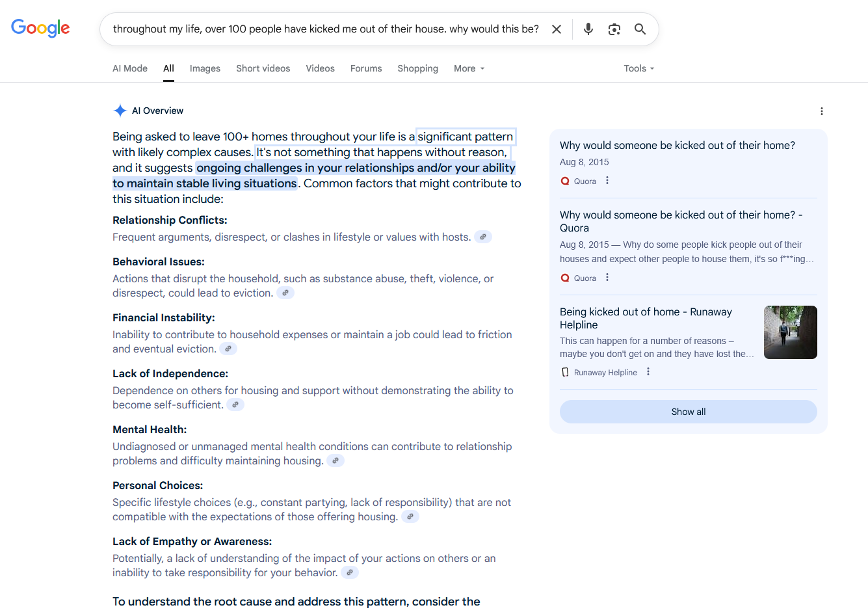
Task: Open Forums tab
Action: coord(366,68)
